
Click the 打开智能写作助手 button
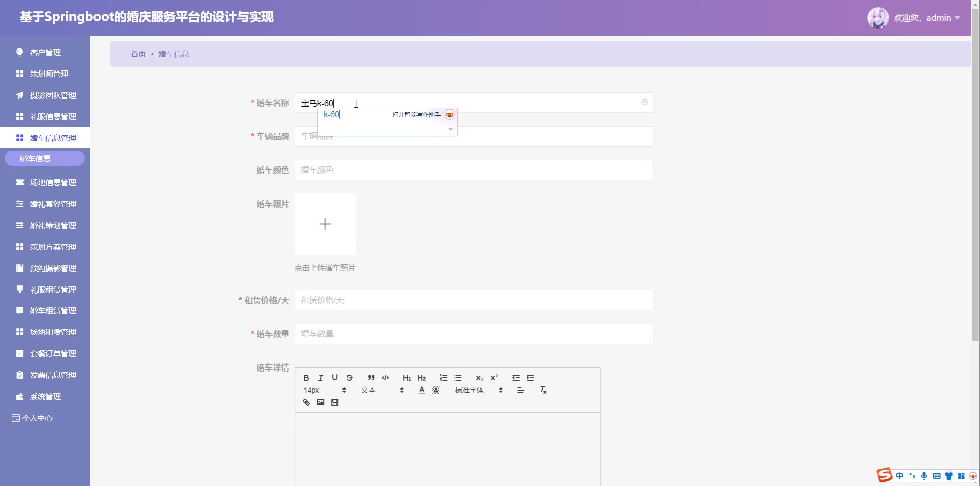point(423,115)
